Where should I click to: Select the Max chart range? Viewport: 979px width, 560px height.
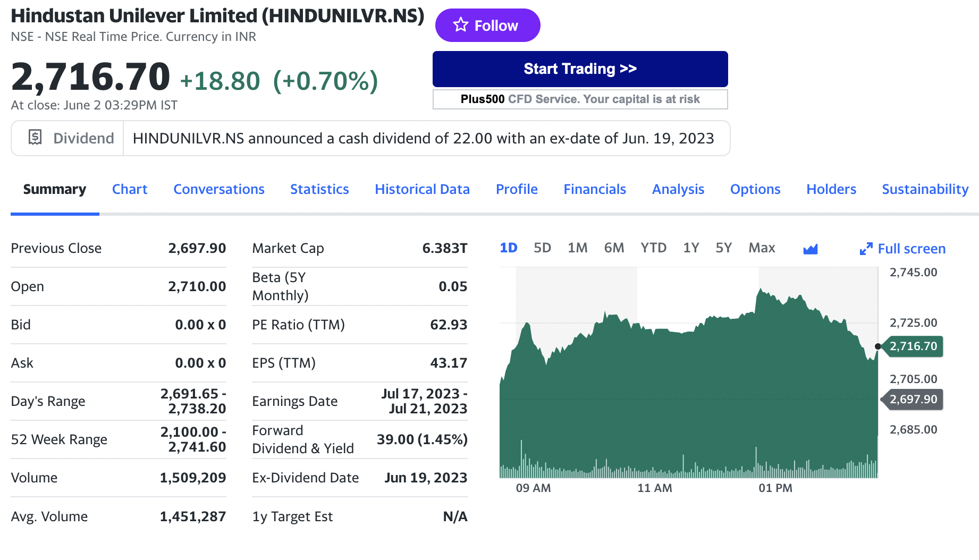click(x=762, y=248)
